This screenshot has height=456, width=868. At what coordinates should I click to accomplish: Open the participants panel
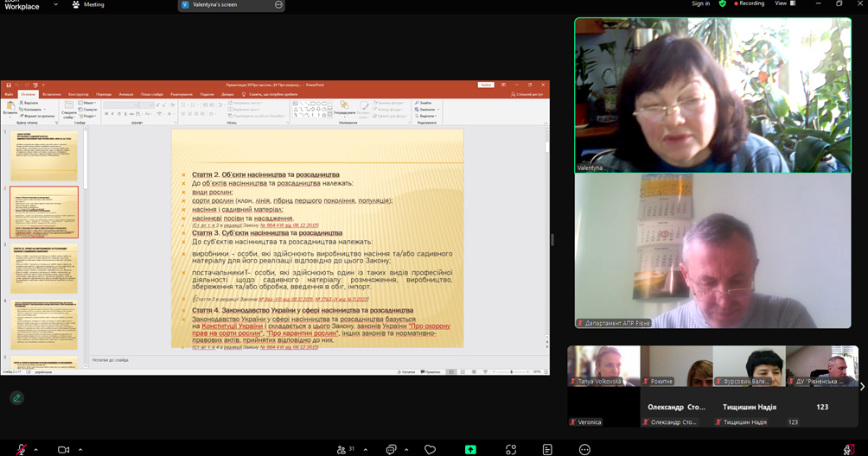(344, 449)
